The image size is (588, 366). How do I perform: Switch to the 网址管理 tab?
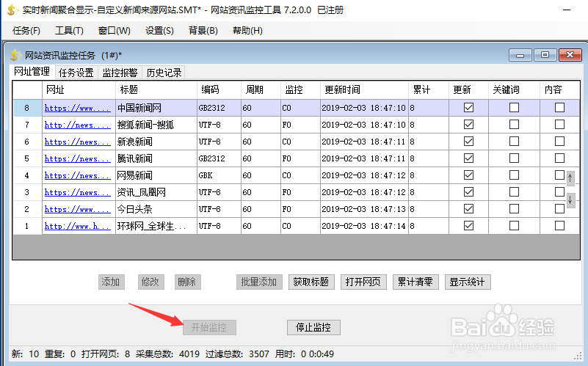32,72
